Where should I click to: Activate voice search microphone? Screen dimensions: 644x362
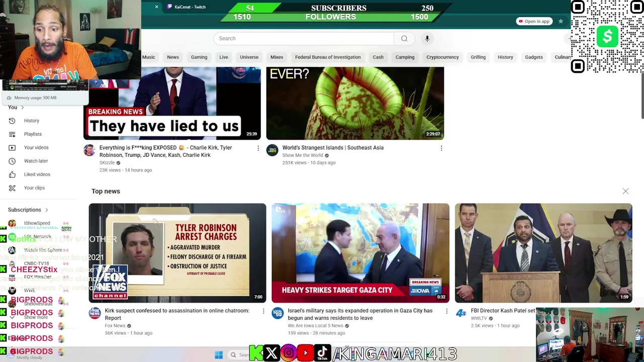point(427,39)
